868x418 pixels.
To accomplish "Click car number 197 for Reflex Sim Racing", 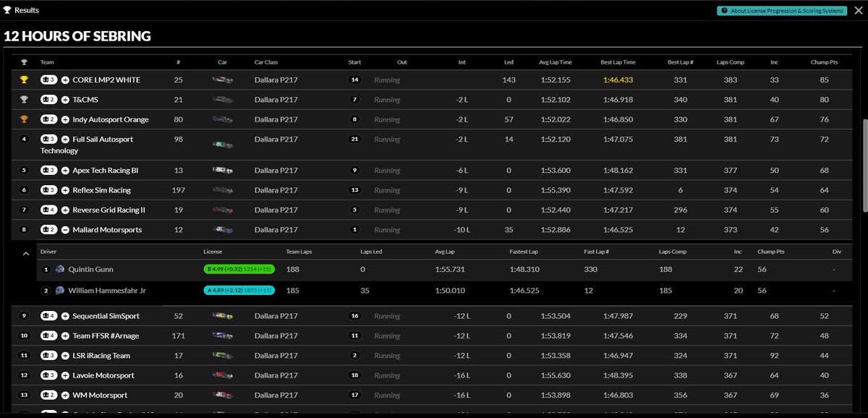I will (x=179, y=190).
